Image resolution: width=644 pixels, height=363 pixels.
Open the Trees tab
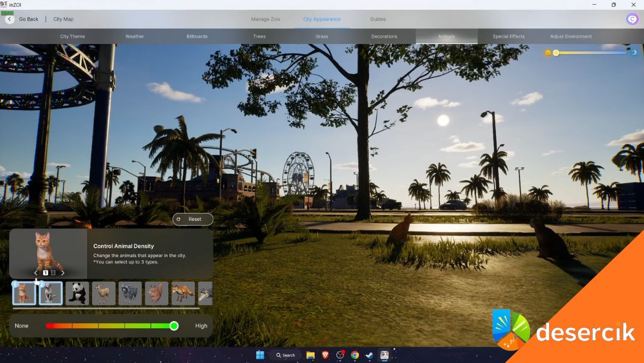259,36
